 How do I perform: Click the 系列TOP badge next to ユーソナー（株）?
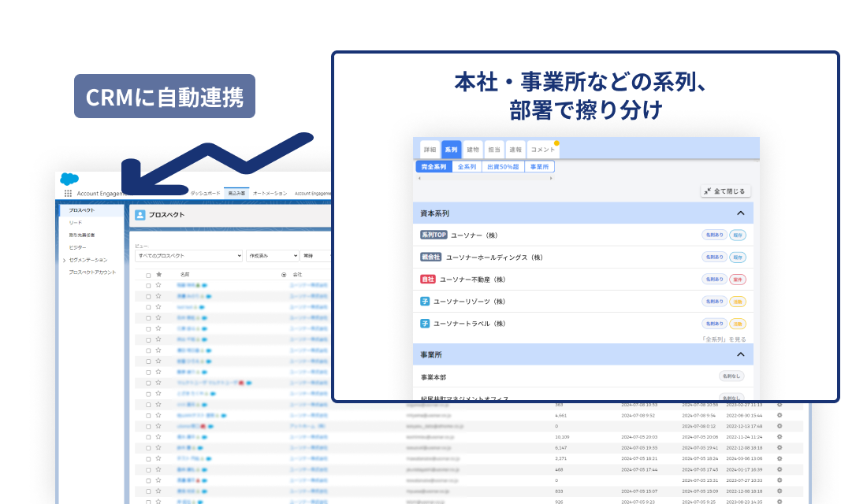[x=433, y=235]
